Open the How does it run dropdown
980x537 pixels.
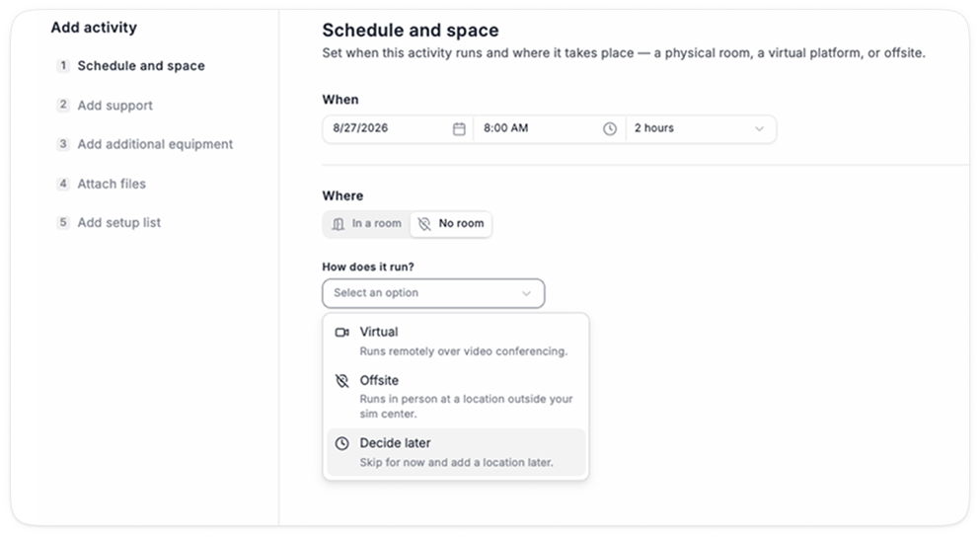tap(433, 293)
